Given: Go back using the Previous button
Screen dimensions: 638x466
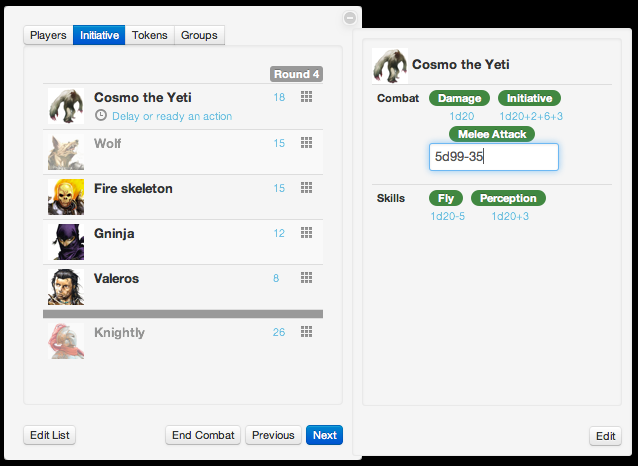Looking at the screenshot, I should pos(273,435).
